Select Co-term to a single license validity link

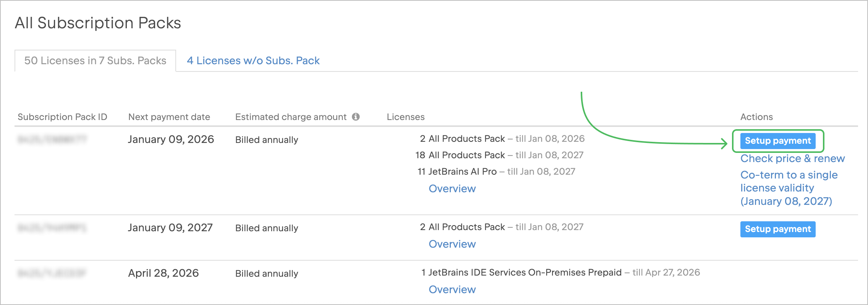pyautogui.click(x=789, y=188)
